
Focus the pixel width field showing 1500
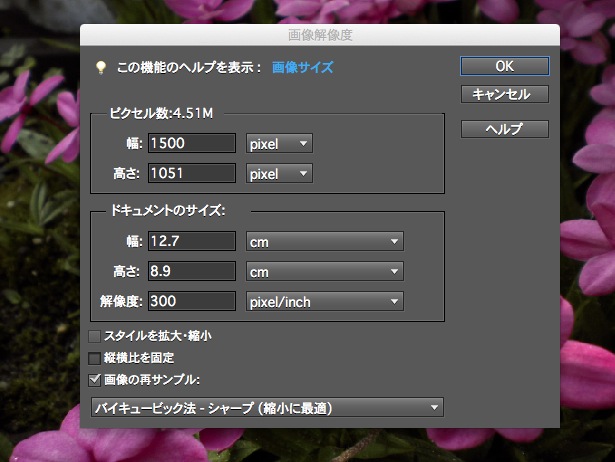coord(191,143)
